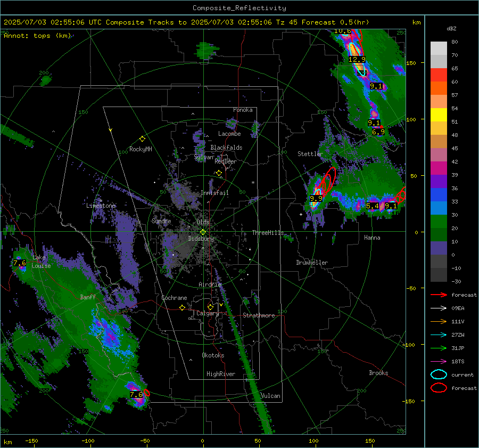Click the Brooks city label
The height and width of the screenshot is (448, 479).
point(378,373)
